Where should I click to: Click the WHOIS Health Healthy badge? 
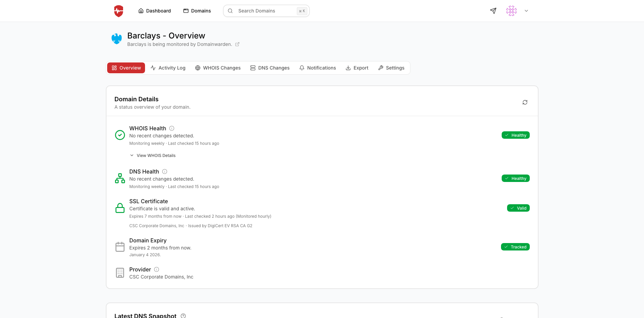pos(516,135)
